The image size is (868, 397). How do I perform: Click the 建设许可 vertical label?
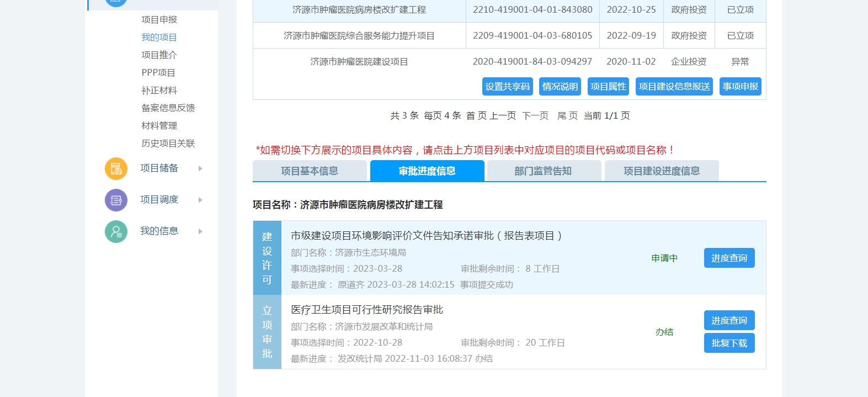[267, 258]
